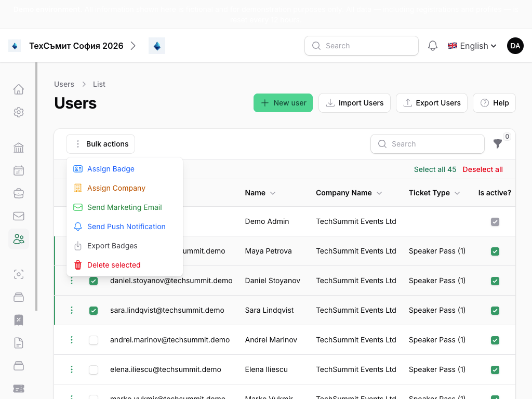Open the table filter funnel icon
Viewport: 532px width, 399px height.
498,144
